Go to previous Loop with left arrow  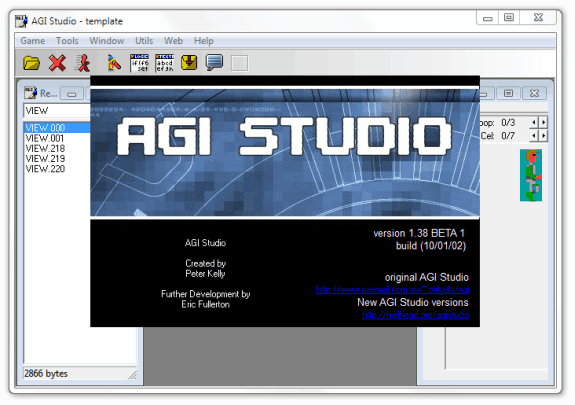pyautogui.click(x=534, y=122)
